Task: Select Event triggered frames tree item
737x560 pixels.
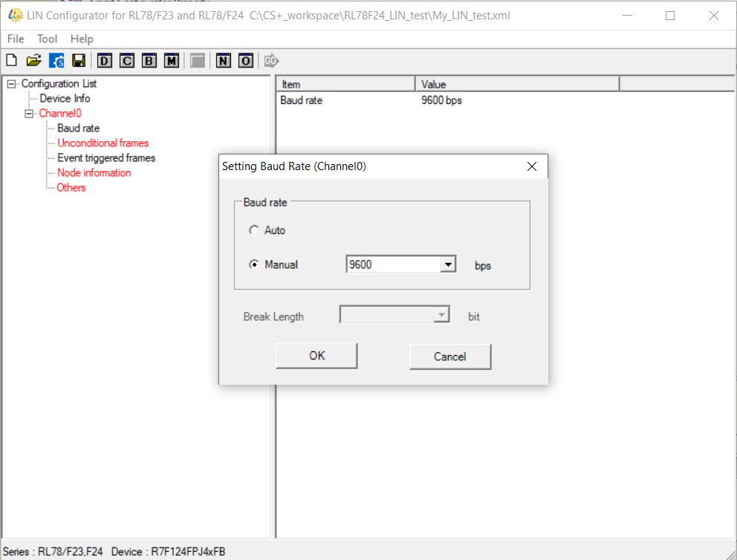Action: coord(106,158)
